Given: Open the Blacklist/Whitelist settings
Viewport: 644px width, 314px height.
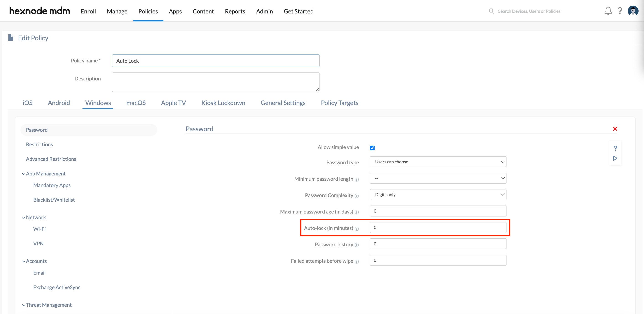Looking at the screenshot, I should point(54,200).
